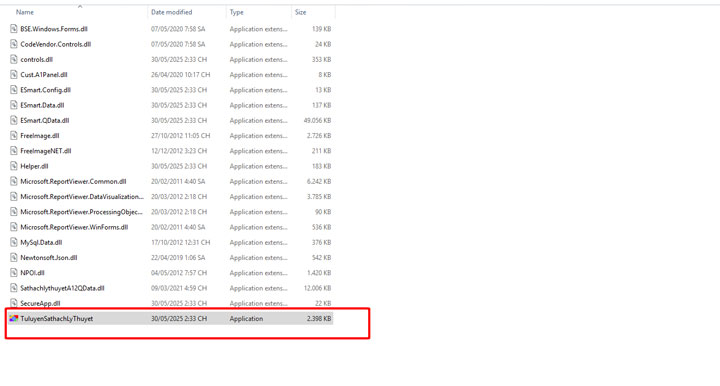Click the 6.242 KB size value

click(319, 181)
